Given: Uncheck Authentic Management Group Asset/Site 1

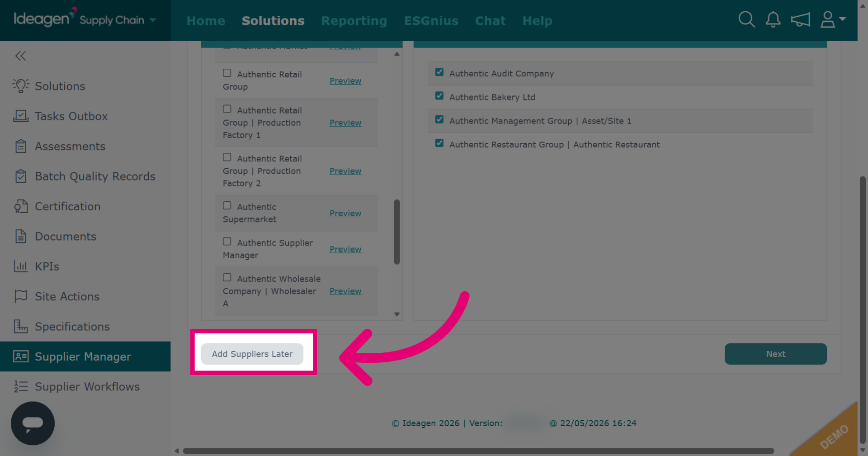Looking at the screenshot, I should (439, 119).
